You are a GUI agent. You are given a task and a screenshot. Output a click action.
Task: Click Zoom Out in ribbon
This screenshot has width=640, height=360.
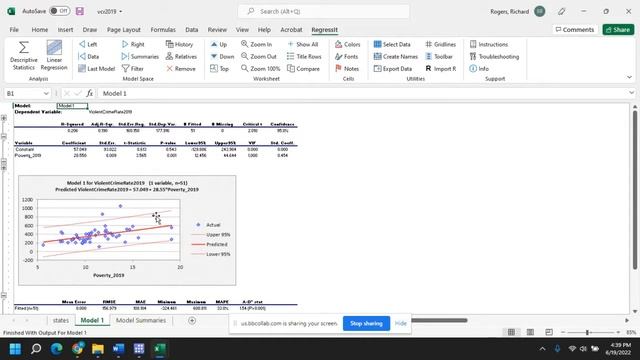tap(259, 56)
